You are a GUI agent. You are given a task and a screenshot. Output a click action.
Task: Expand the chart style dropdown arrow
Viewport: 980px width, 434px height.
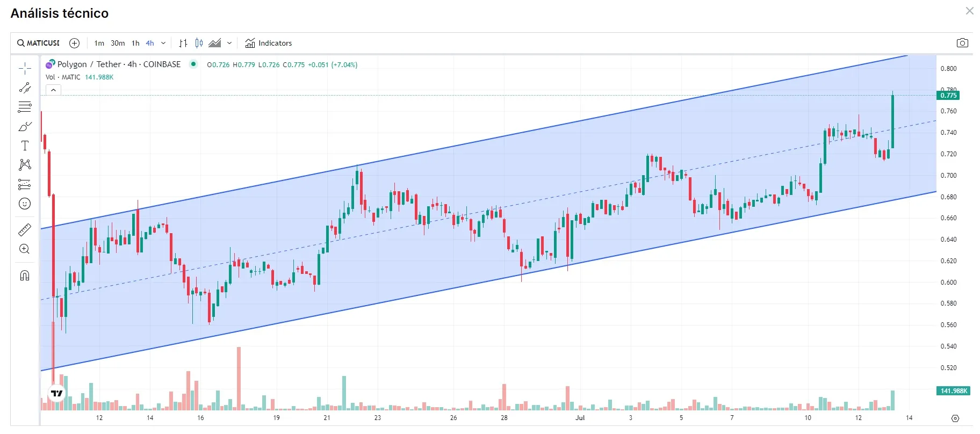pyautogui.click(x=229, y=43)
